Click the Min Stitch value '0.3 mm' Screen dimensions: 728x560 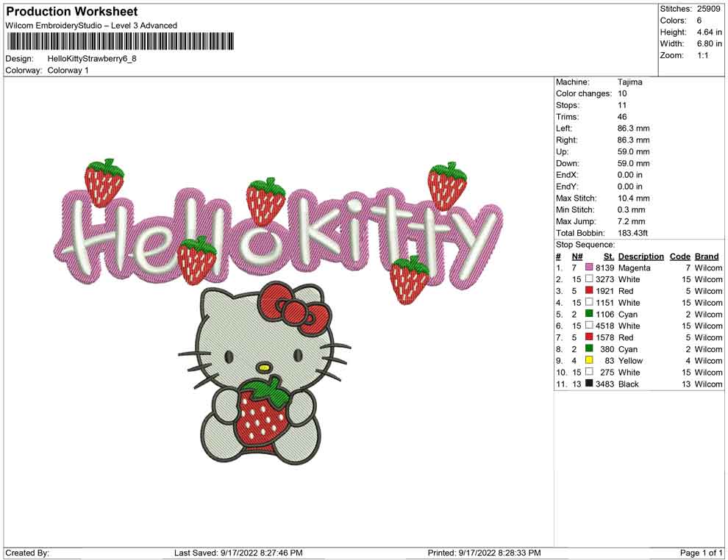pyautogui.click(x=631, y=209)
